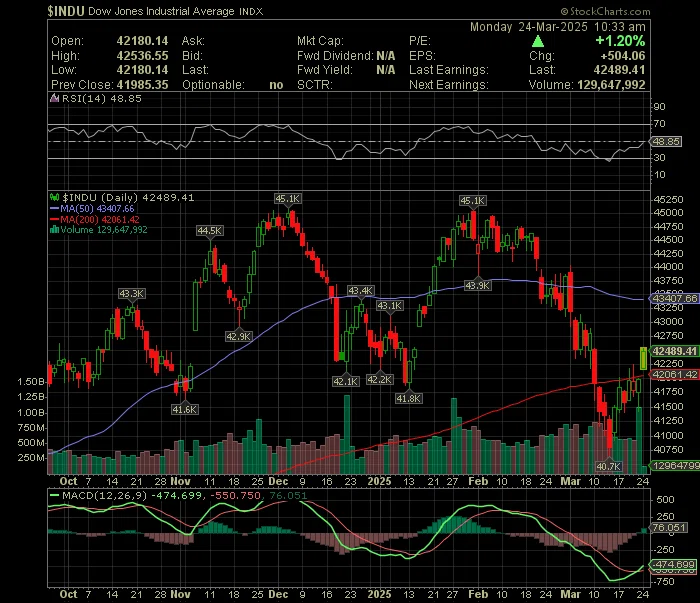Click the 42.1K low annotation
700x603 pixels.
(x=346, y=382)
